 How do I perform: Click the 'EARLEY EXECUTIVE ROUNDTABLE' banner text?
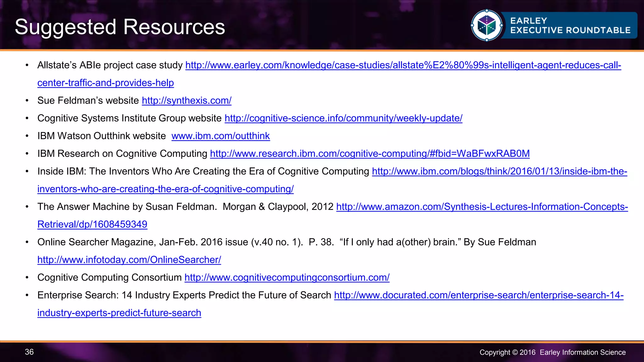(x=570, y=25)
